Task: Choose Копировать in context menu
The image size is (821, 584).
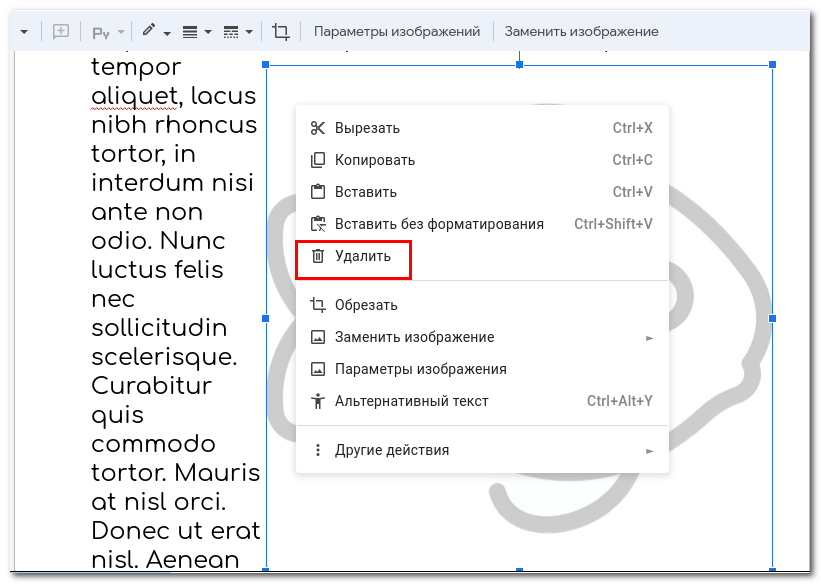Action: (x=482, y=160)
